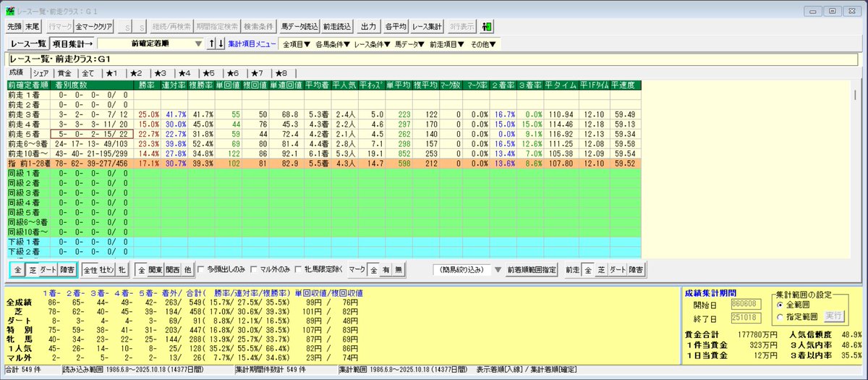The image size is (868, 380).
Task: Click 前走読込 button
Action: (x=337, y=26)
